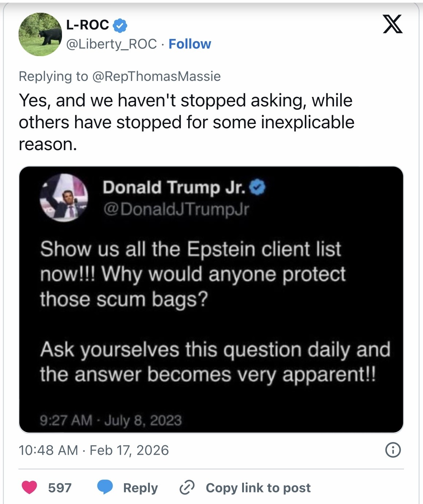The height and width of the screenshot is (504, 423).
Task: Click Copy link to post
Action: tap(258, 488)
